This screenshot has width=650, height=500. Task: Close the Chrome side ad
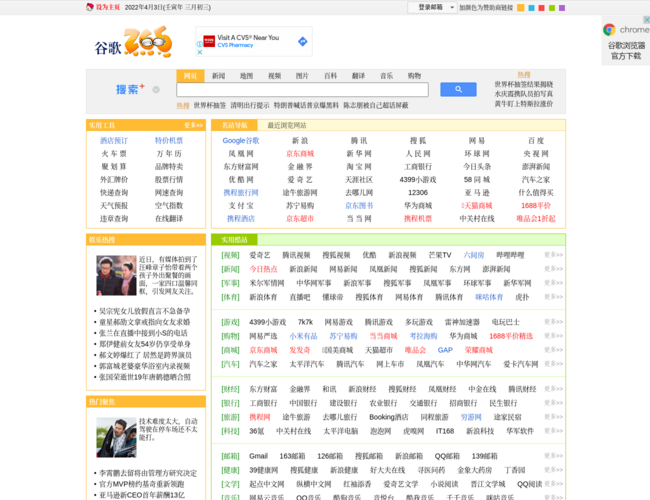click(x=646, y=19)
